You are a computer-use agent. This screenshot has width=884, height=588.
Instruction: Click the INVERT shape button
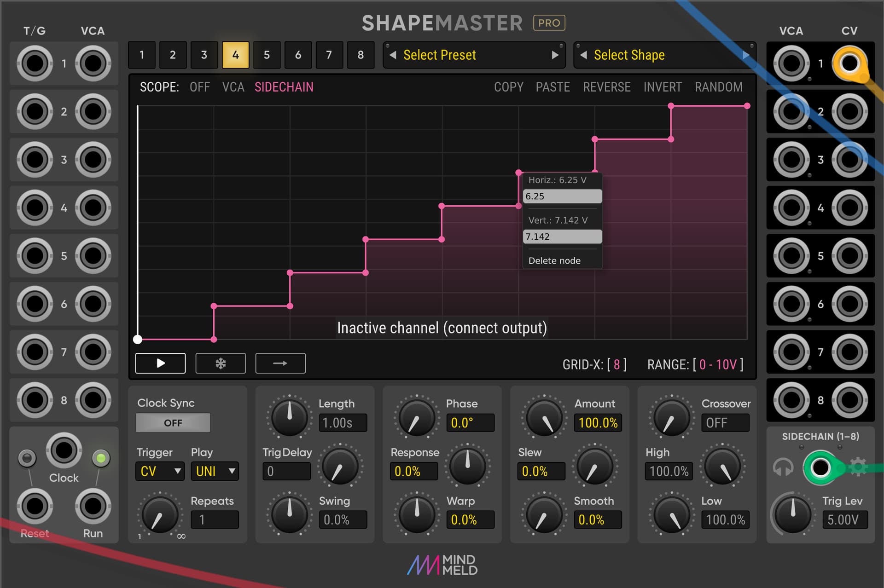pos(662,87)
